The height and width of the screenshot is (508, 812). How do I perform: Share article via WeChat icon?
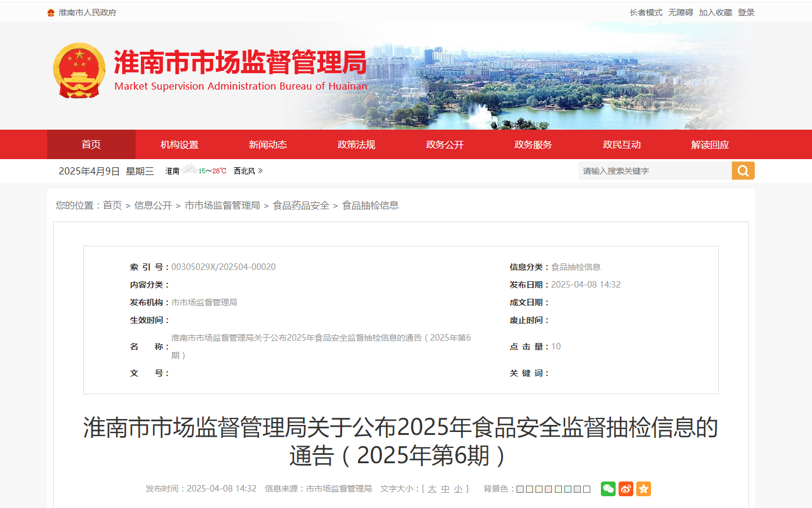tap(608, 489)
